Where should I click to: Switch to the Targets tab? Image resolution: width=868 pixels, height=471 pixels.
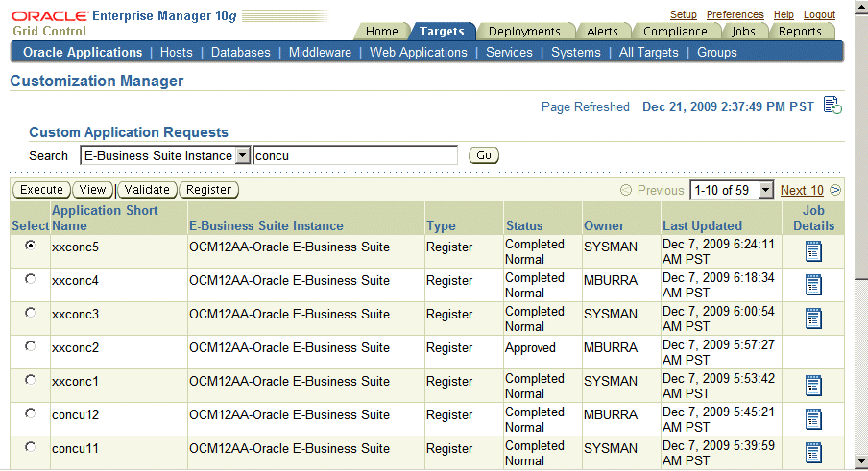click(x=442, y=32)
